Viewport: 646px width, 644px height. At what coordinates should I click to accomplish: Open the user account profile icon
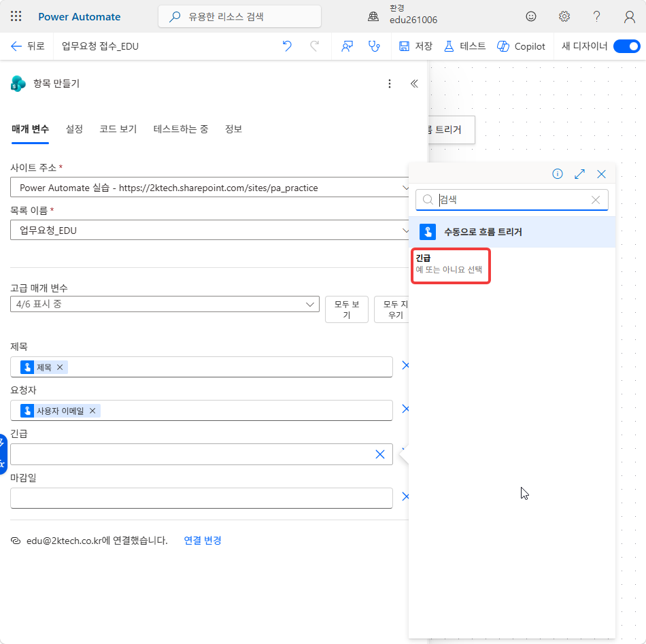tap(629, 16)
